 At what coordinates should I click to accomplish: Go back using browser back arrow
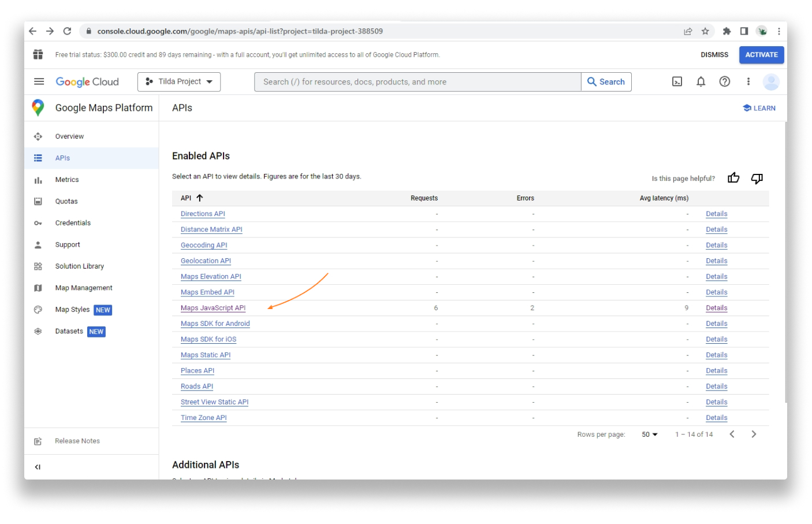pos(33,31)
